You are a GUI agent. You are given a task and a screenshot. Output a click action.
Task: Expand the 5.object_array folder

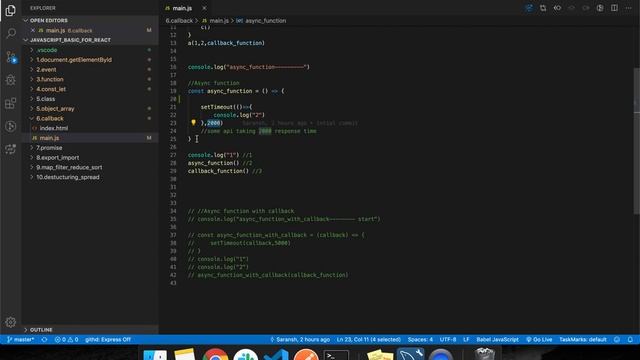55,109
